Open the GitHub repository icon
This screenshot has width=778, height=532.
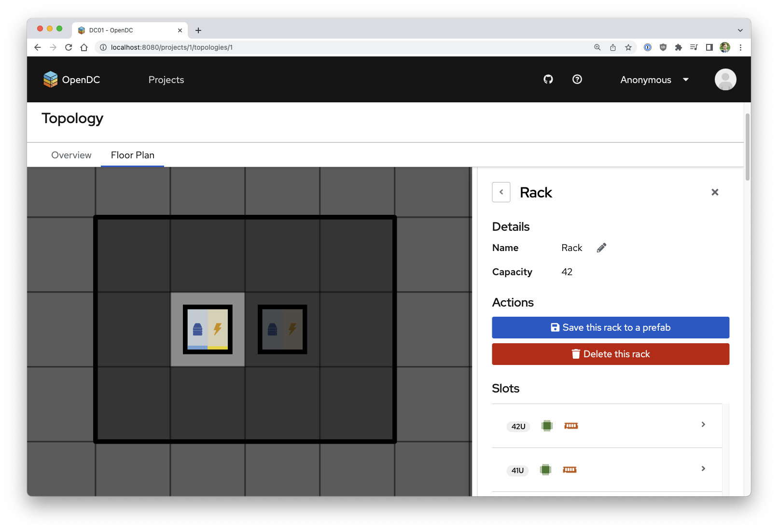click(x=548, y=79)
